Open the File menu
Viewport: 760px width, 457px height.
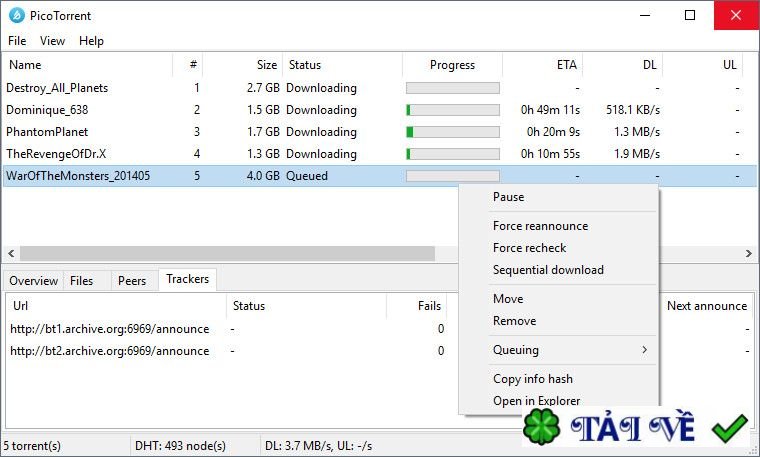(x=17, y=41)
